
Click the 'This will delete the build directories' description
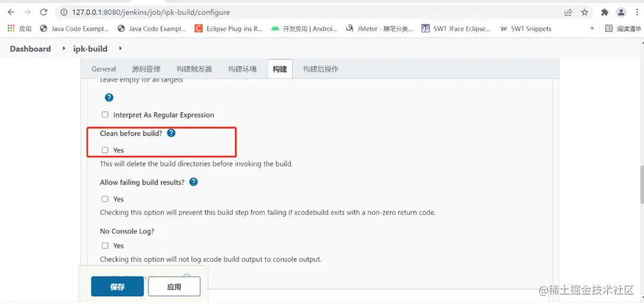pyautogui.click(x=196, y=164)
